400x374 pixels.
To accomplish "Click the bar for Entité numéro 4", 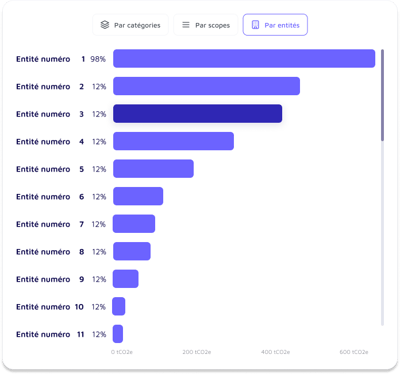I will (173, 141).
